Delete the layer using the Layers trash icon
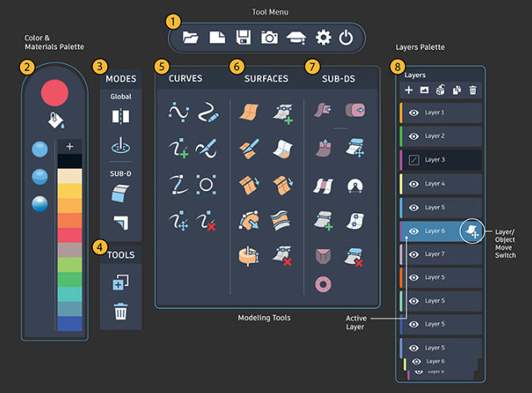The image size is (532, 393). pos(473,90)
